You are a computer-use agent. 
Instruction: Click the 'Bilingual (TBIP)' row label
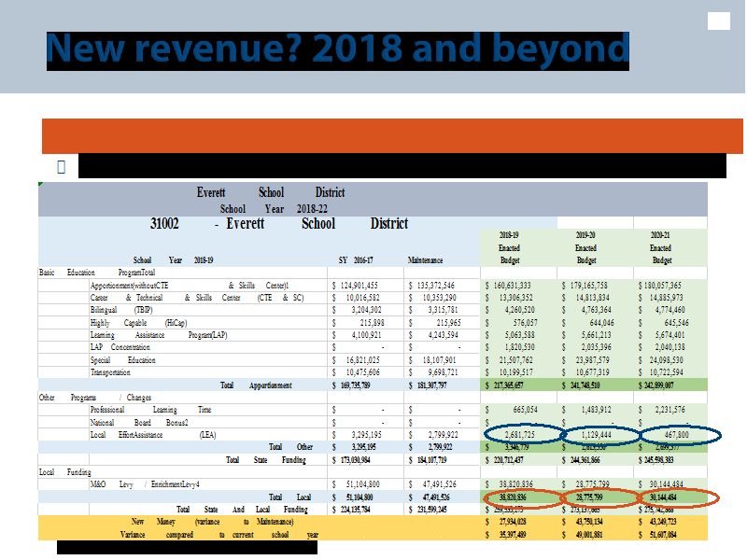(x=121, y=310)
